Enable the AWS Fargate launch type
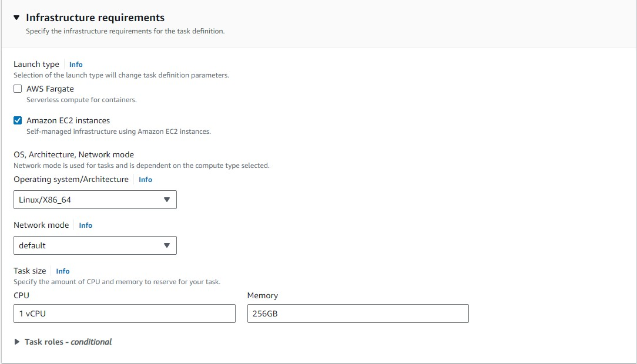 click(x=17, y=89)
